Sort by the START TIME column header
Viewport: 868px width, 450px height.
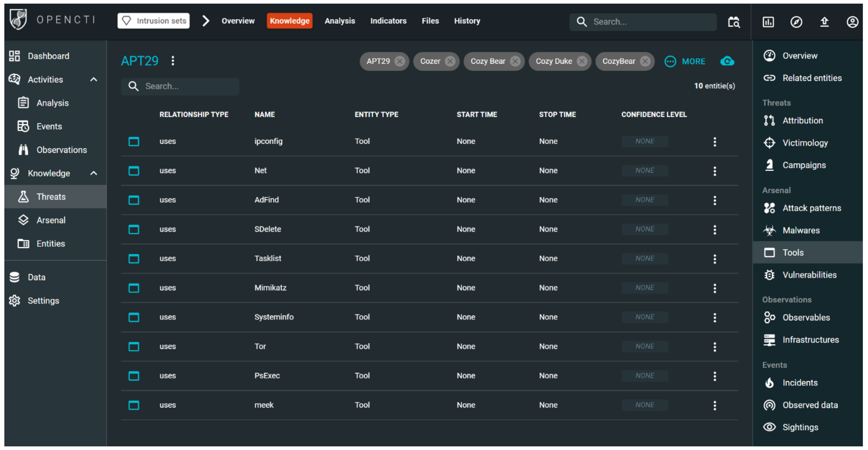tap(477, 115)
